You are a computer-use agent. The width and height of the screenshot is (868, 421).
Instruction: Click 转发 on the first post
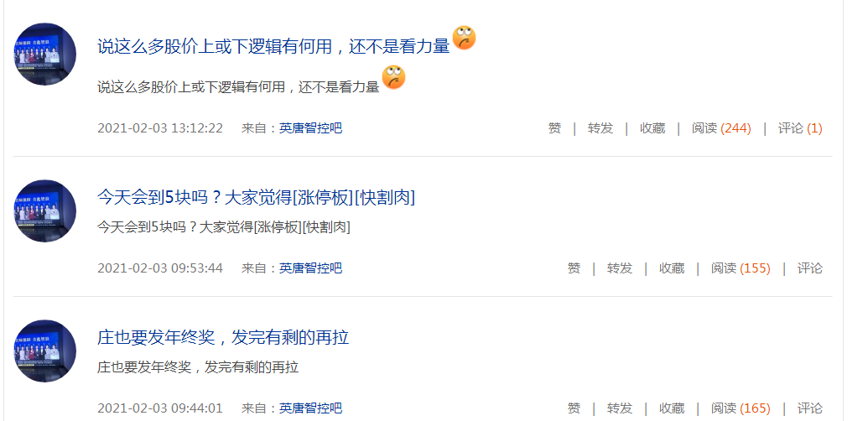(x=600, y=128)
